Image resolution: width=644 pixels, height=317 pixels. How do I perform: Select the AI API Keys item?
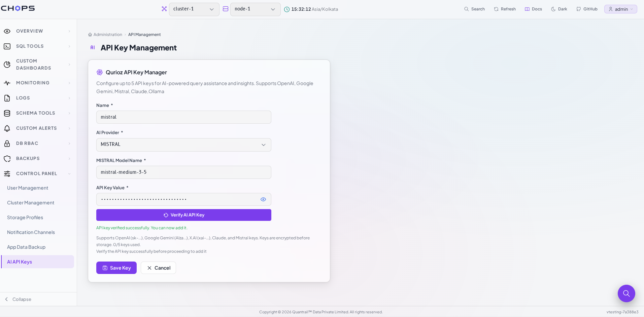point(37,262)
